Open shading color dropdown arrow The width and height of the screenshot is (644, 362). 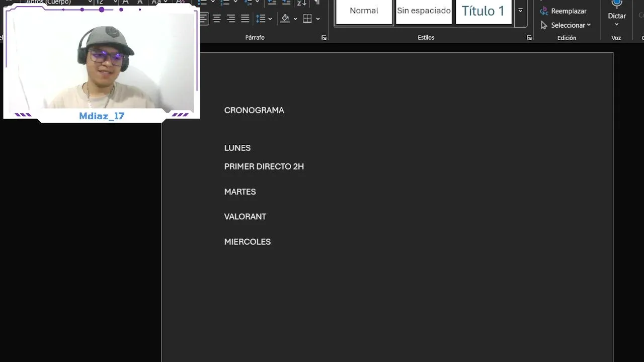295,19
